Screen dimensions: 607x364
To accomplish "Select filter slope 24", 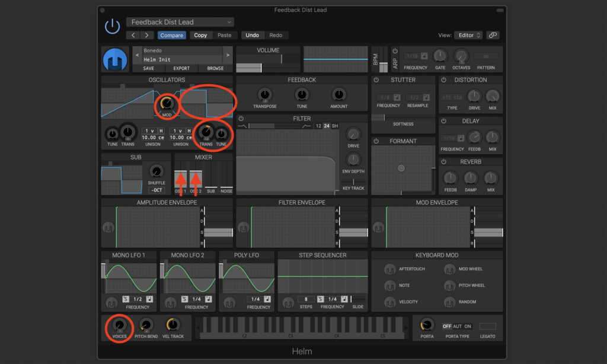I will click(x=327, y=126).
